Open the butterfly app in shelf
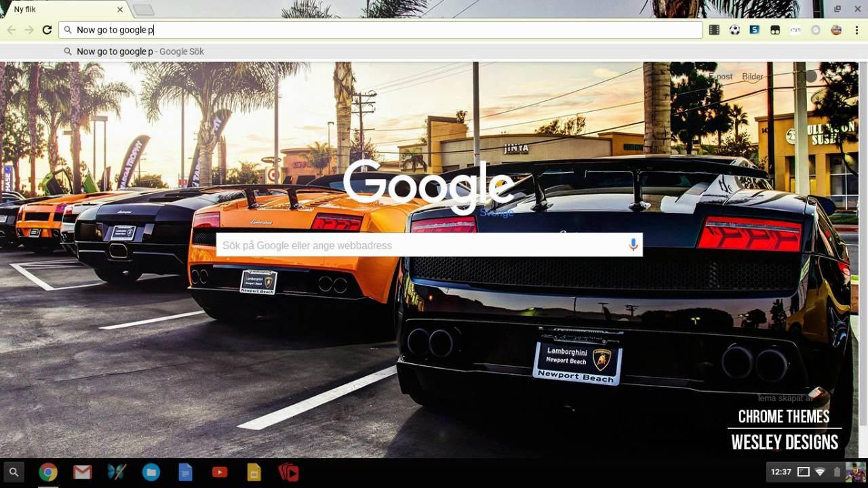 [x=117, y=472]
